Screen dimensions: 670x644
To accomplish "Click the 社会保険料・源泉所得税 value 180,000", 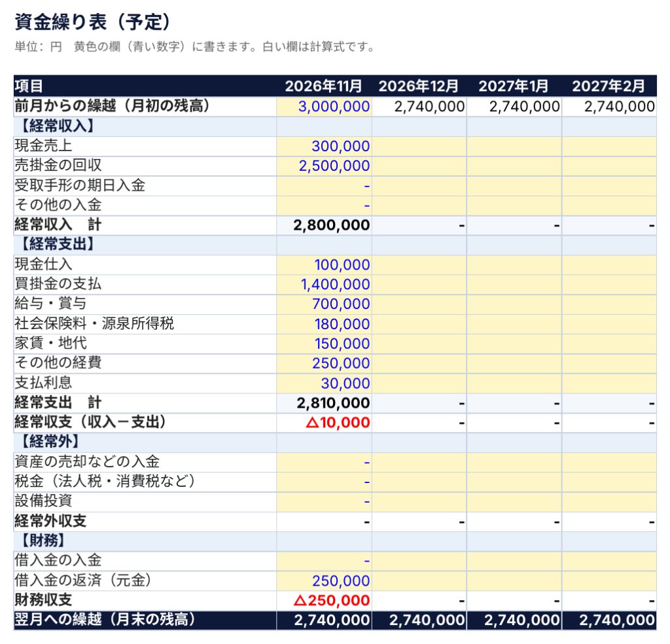I will tap(324, 325).
